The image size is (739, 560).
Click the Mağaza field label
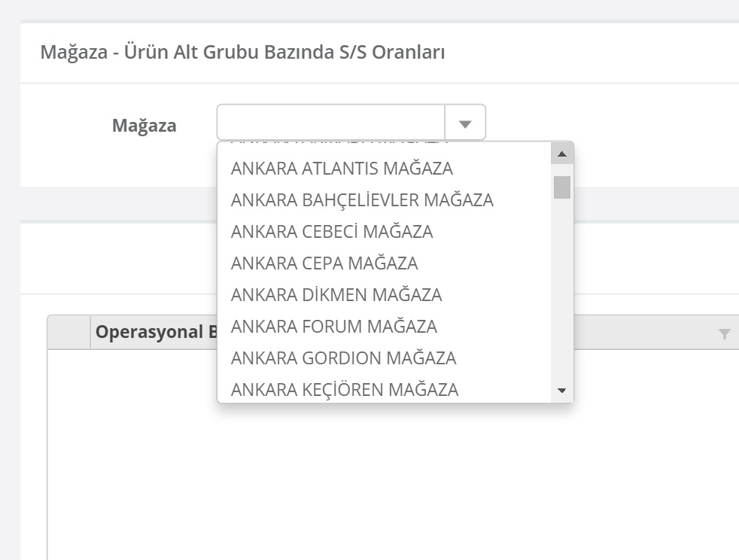[x=144, y=126]
